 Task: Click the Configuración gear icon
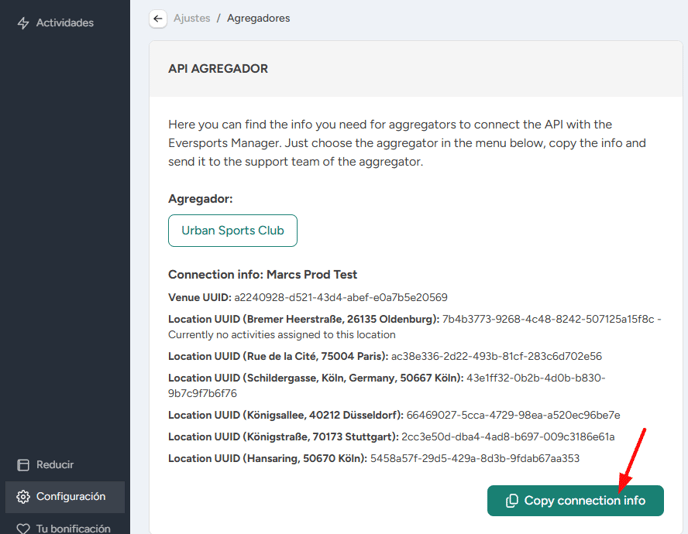23,497
